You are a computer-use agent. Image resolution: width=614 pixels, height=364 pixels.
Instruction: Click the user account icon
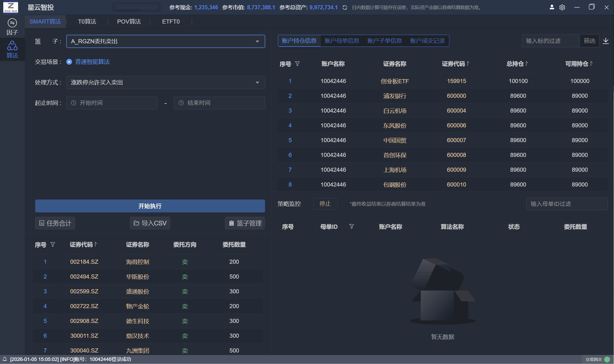pos(552,7)
